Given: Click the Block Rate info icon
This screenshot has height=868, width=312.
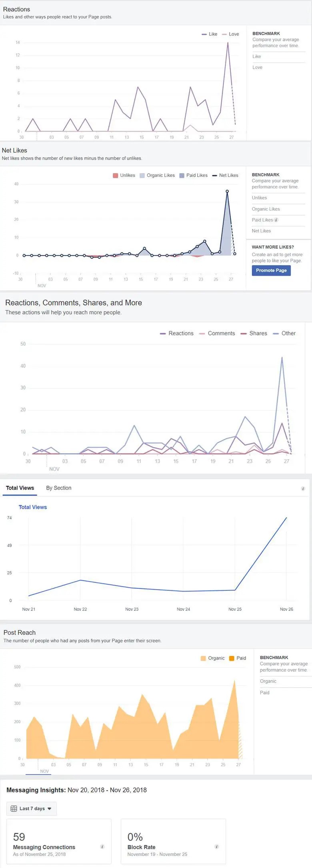Looking at the screenshot, I should 216,847.
